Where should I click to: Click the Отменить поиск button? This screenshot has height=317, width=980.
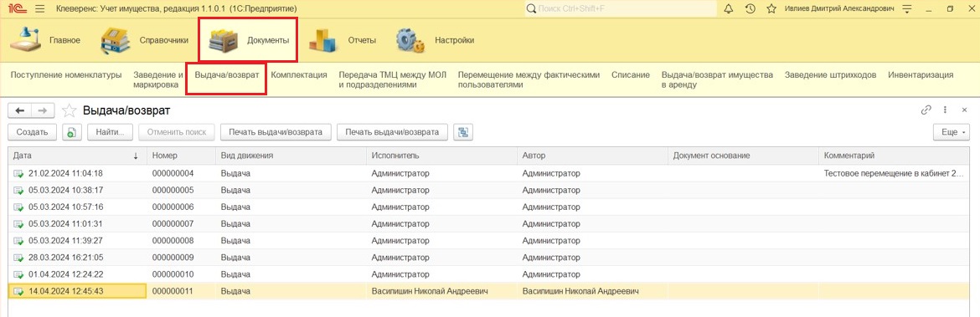177,132
